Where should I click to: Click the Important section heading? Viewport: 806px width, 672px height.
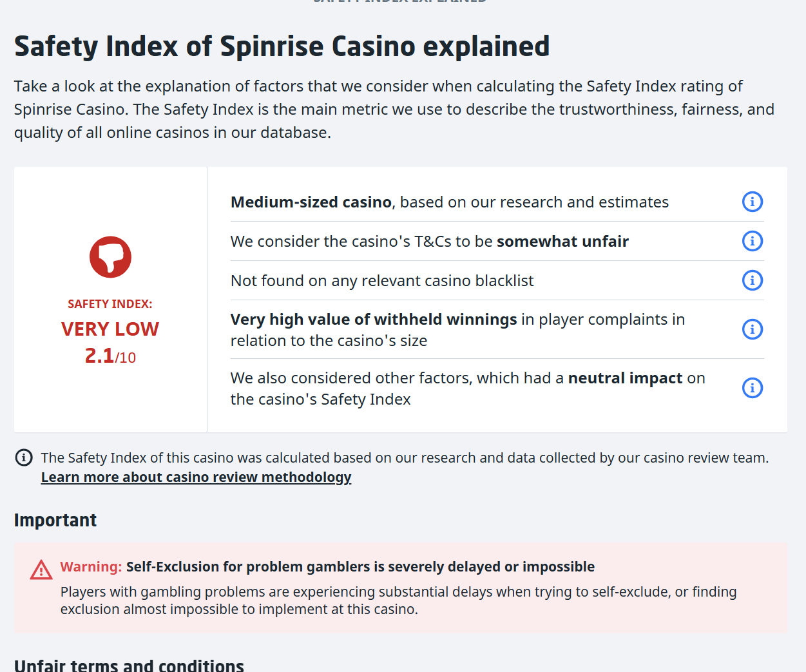point(55,520)
